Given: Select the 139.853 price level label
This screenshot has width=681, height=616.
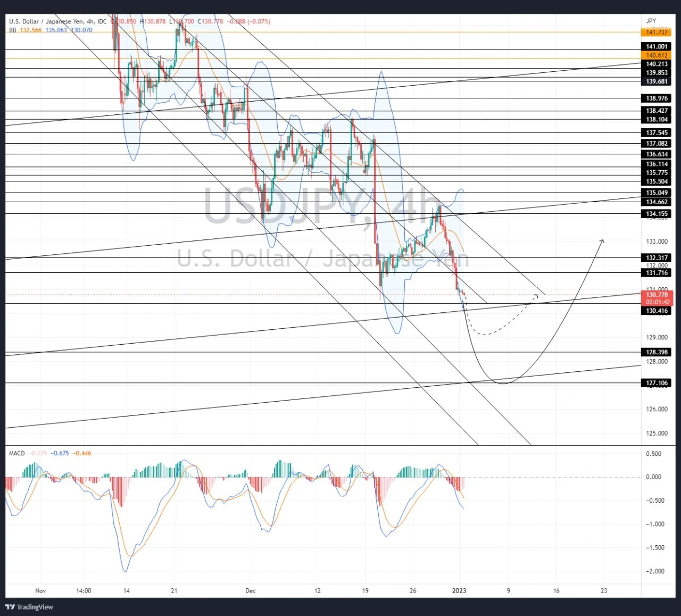Looking at the screenshot, I should (x=657, y=73).
